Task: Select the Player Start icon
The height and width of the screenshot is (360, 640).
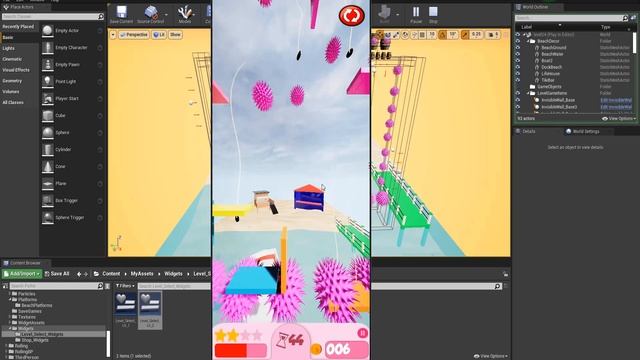Action: 48,99
